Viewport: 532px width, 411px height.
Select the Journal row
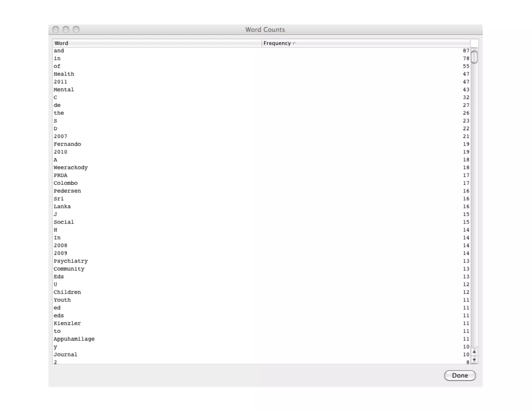[x=65, y=355]
